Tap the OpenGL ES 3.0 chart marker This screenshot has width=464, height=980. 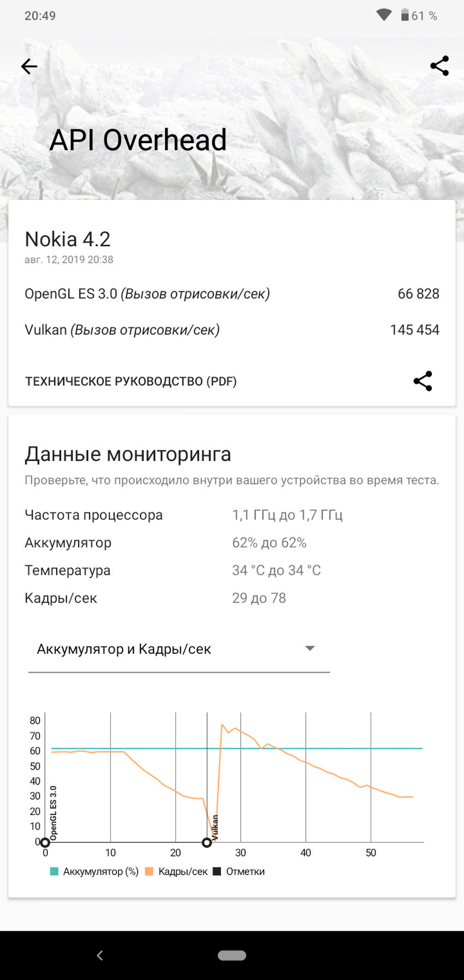pyautogui.click(x=45, y=843)
